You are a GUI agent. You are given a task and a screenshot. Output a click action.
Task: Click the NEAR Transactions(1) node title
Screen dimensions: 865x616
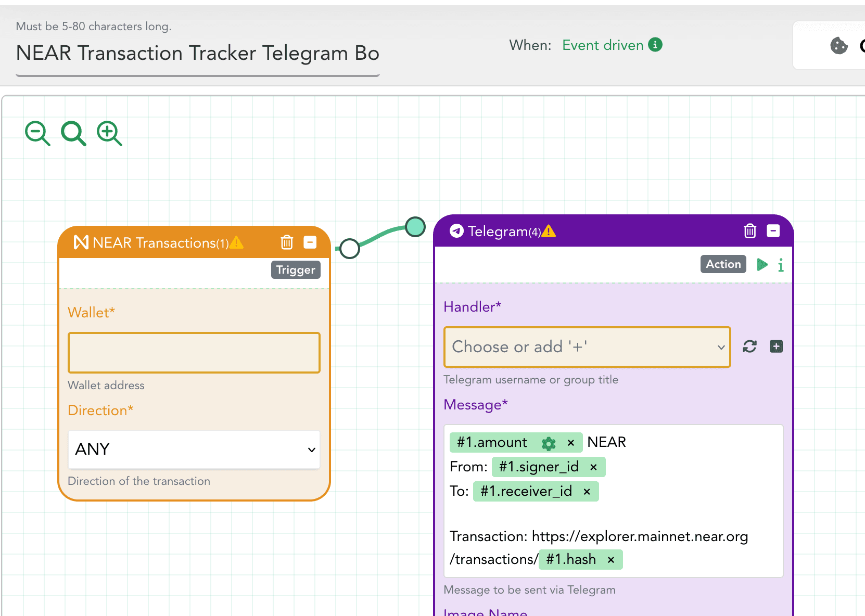pyautogui.click(x=161, y=243)
